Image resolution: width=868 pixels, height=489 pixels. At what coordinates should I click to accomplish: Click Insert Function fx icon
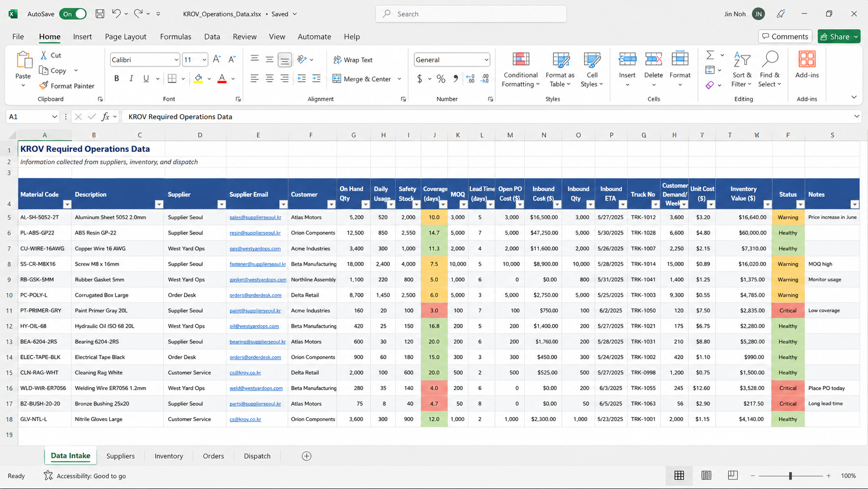pyautogui.click(x=105, y=116)
